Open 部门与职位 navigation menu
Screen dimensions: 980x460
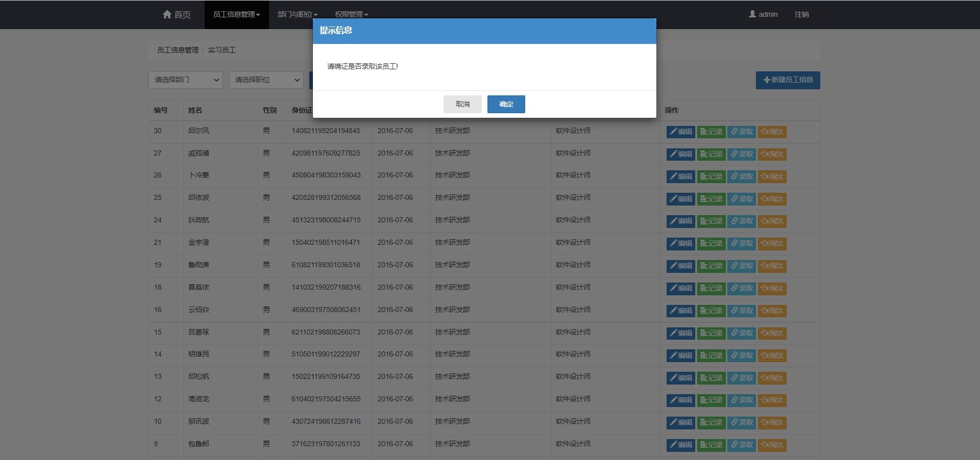(298, 14)
